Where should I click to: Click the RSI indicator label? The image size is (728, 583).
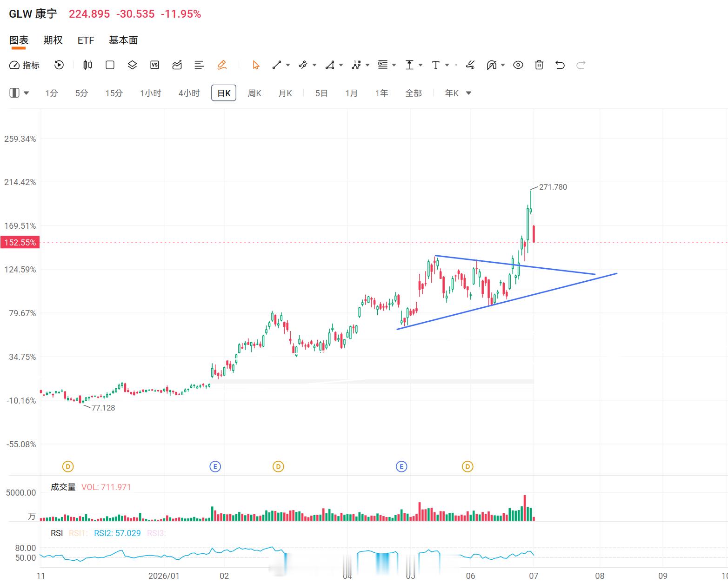pyautogui.click(x=57, y=533)
